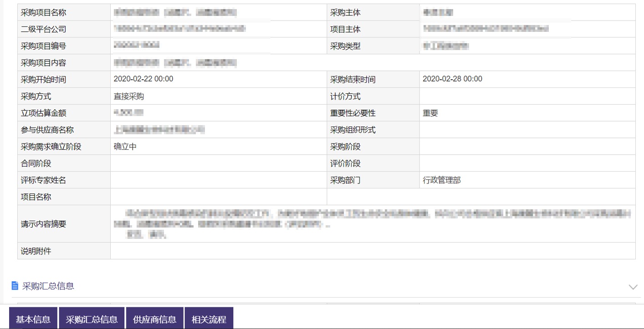Viewport: 644px width, 329px height.
Task: Click the 采购方式 label cell
Action: 64,96
